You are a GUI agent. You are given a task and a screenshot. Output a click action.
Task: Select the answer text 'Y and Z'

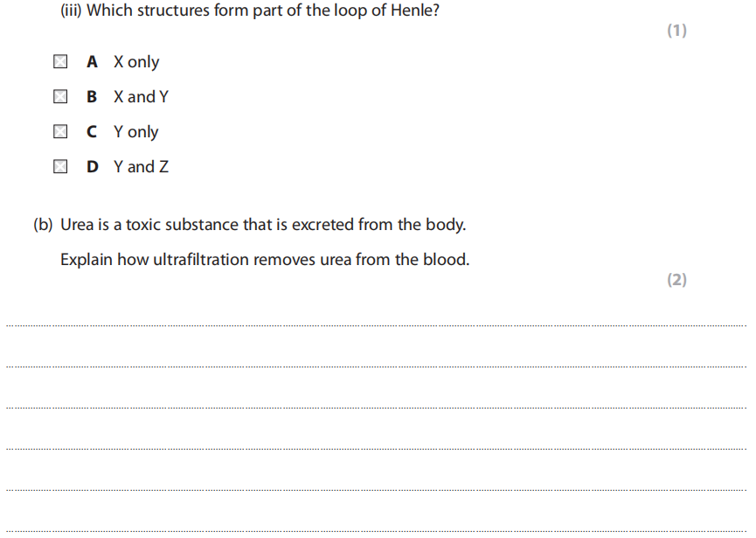pyautogui.click(x=141, y=166)
